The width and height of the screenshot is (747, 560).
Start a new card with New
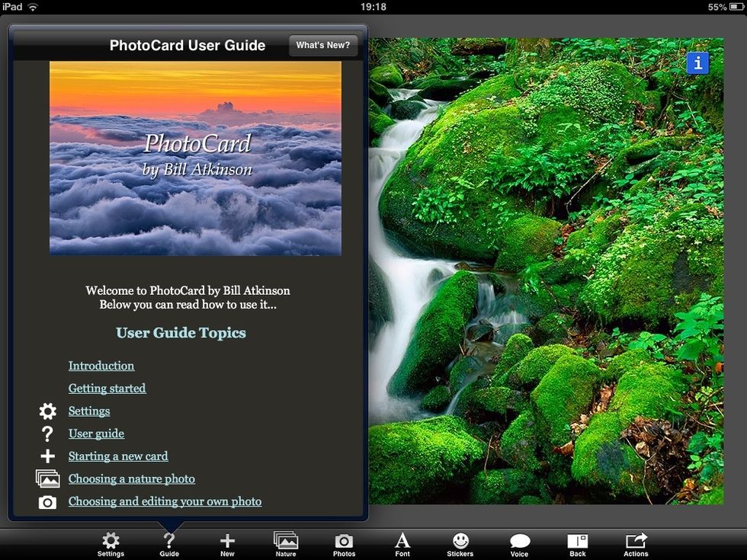click(227, 544)
